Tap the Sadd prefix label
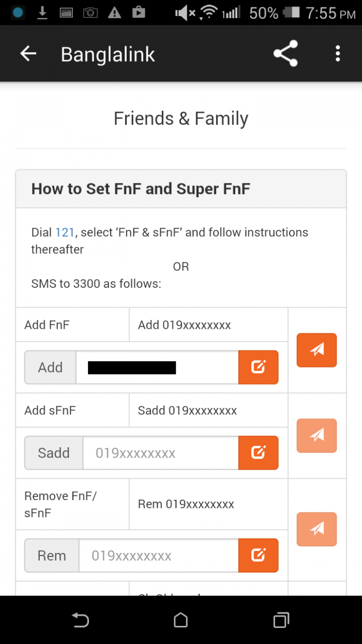This screenshot has width=362, height=644. pyautogui.click(x=54, y=453)
